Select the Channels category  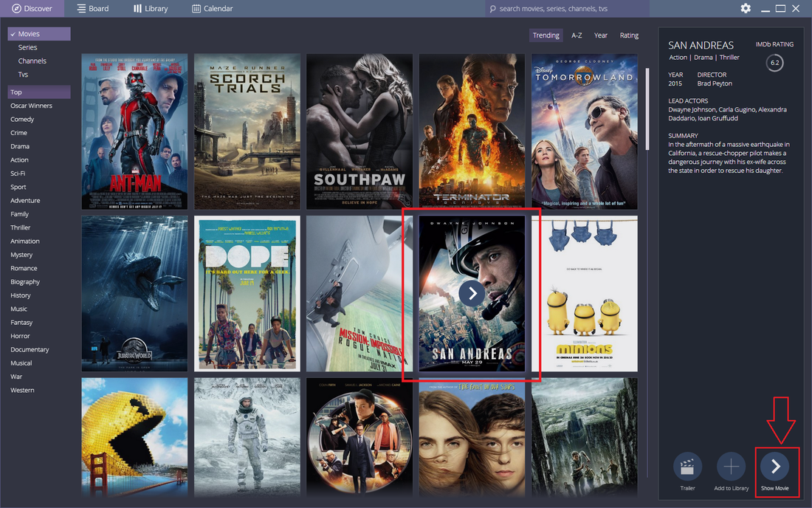point(32,61)
